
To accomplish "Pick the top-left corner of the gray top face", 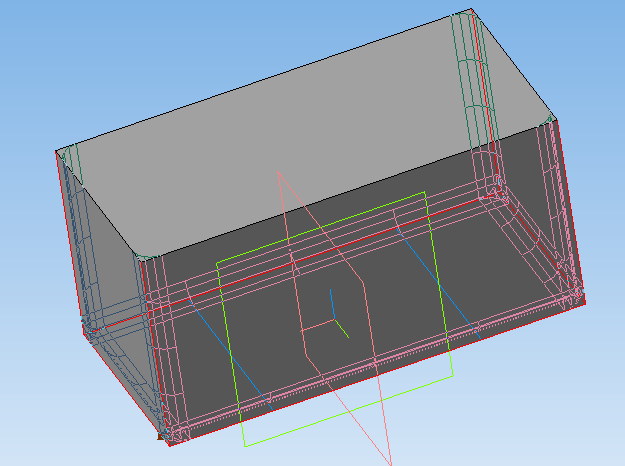I will 57,151.
